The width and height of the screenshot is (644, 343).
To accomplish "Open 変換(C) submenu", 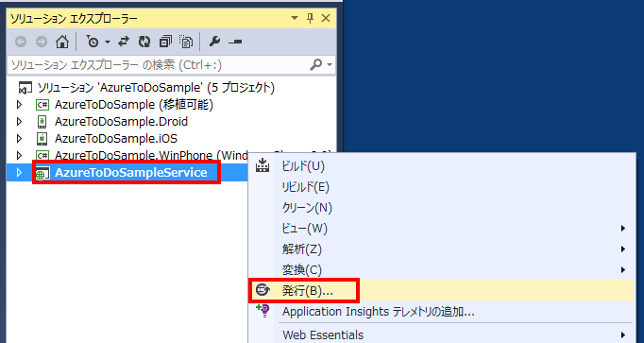I will click(442, 270).
